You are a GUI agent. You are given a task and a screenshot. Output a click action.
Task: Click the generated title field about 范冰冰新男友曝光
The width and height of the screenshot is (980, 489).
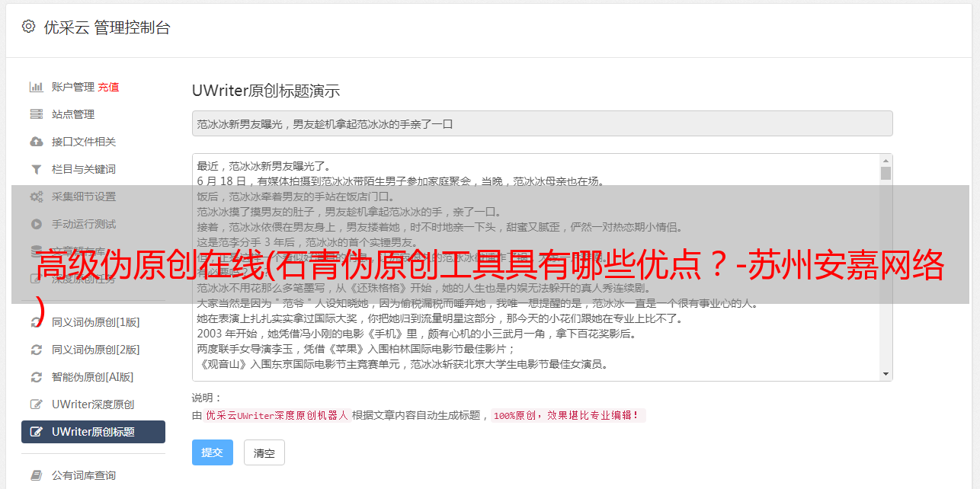click(542, 123)
